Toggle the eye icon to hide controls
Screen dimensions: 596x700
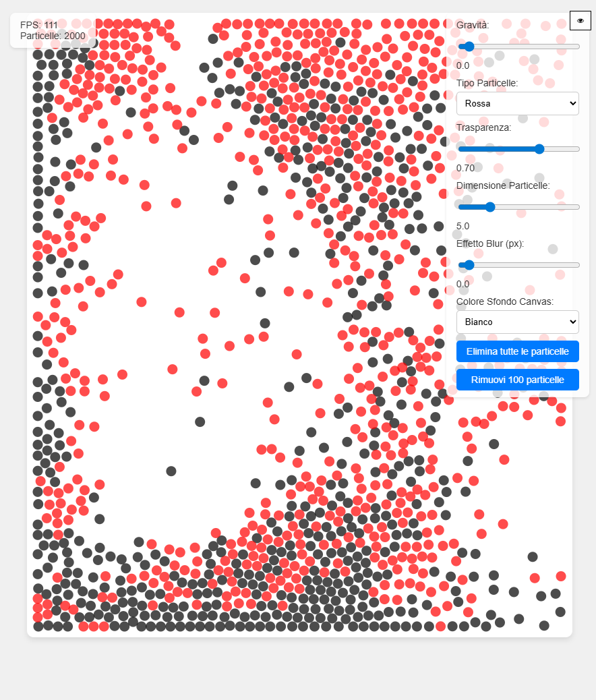click(x=580, y=21)
